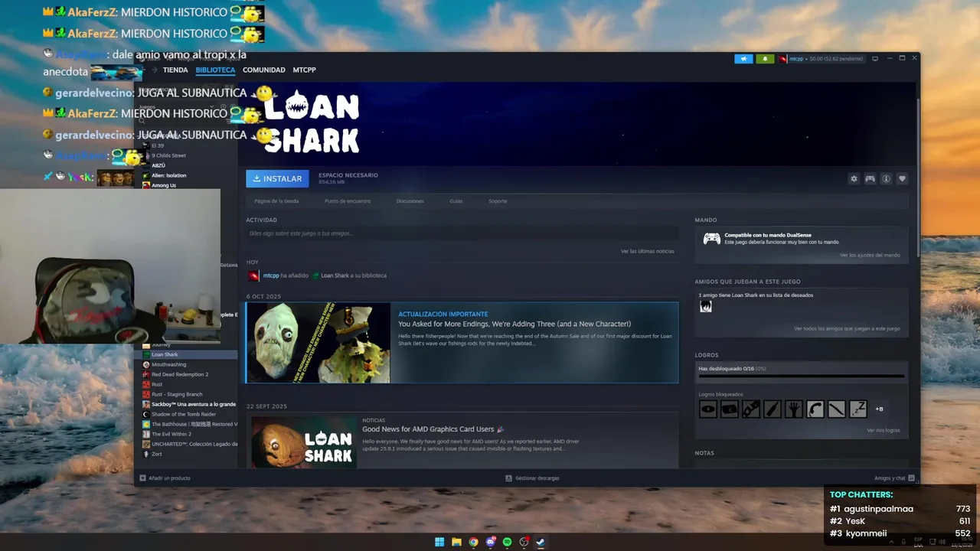Image resolution: width=980 pixels, height=551 pixels.
Task: Open Ver los ajustes del mando link
Action: [870, 255]
